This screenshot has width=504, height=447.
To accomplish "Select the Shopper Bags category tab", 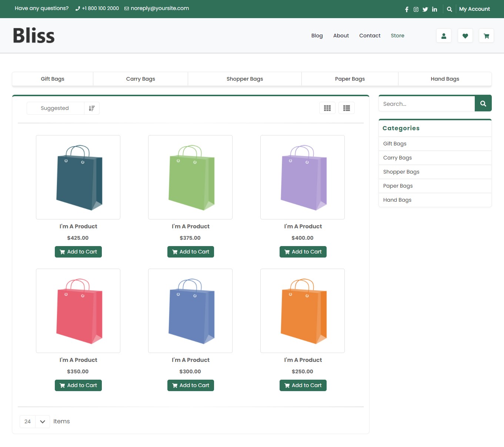I will tap(244, 79).
